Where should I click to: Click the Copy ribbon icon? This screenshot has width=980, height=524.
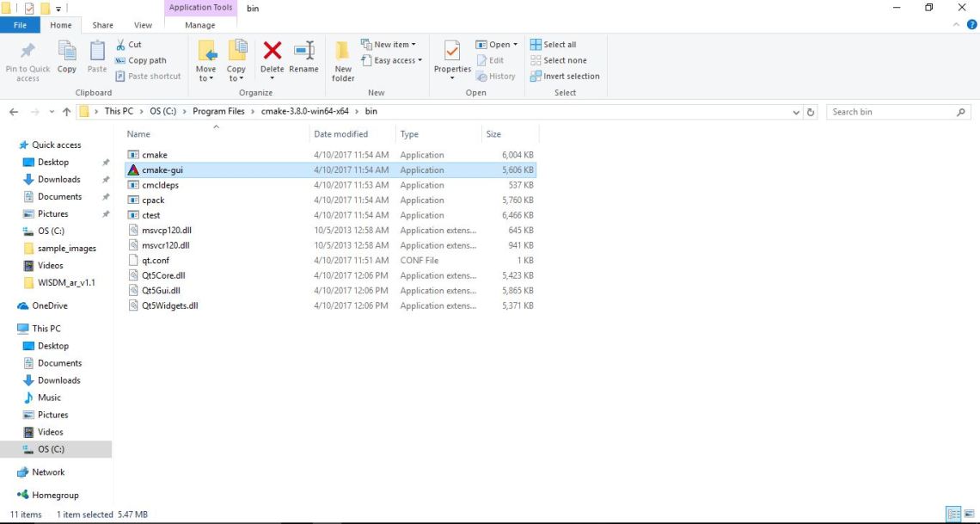(x=67, y=52)
